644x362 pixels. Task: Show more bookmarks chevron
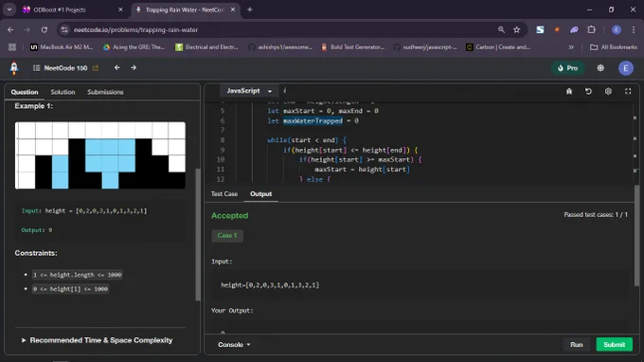click(x=571, y=47)
